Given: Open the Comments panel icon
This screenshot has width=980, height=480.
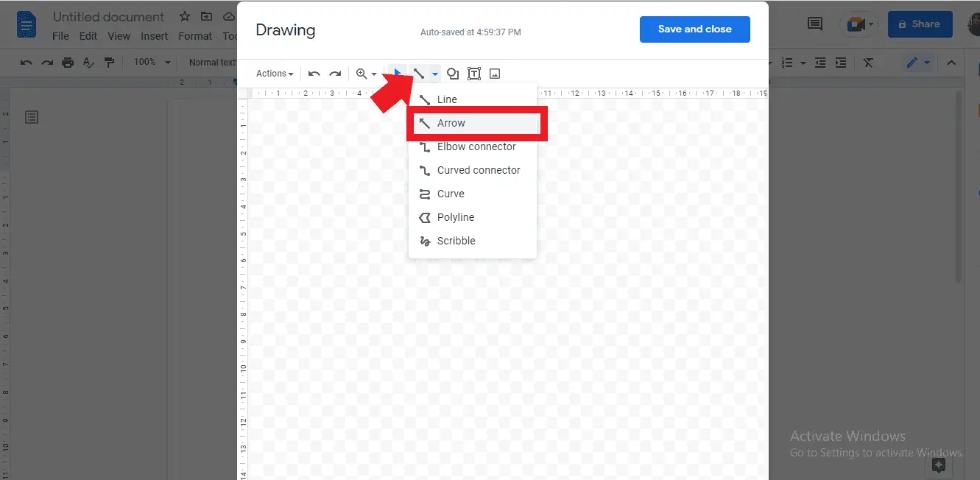Looking at the screenshot, I should (x=814, y=24).
